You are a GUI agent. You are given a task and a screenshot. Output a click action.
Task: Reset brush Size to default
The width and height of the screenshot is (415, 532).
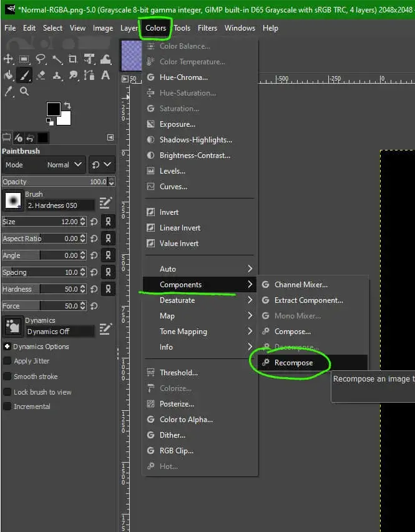coord(94,222)
